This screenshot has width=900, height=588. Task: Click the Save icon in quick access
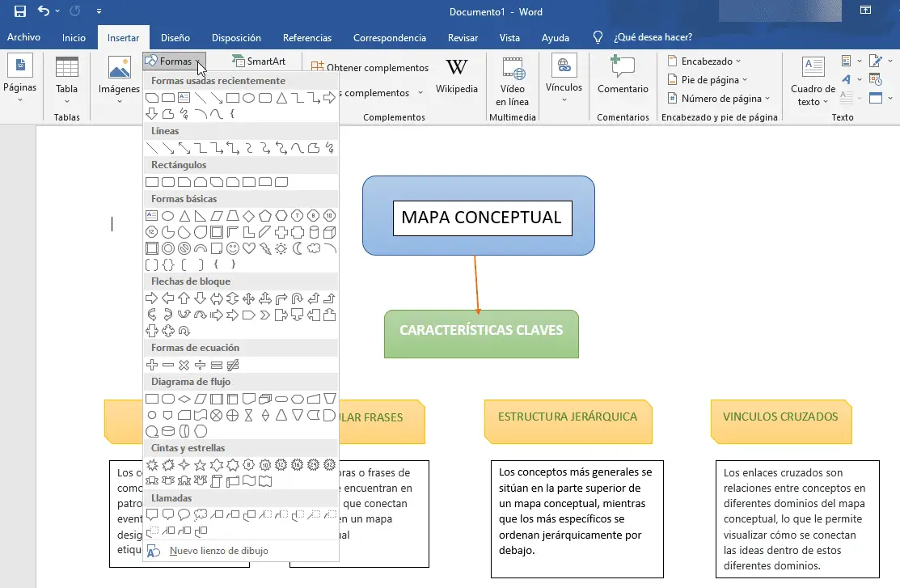point(20,11)
